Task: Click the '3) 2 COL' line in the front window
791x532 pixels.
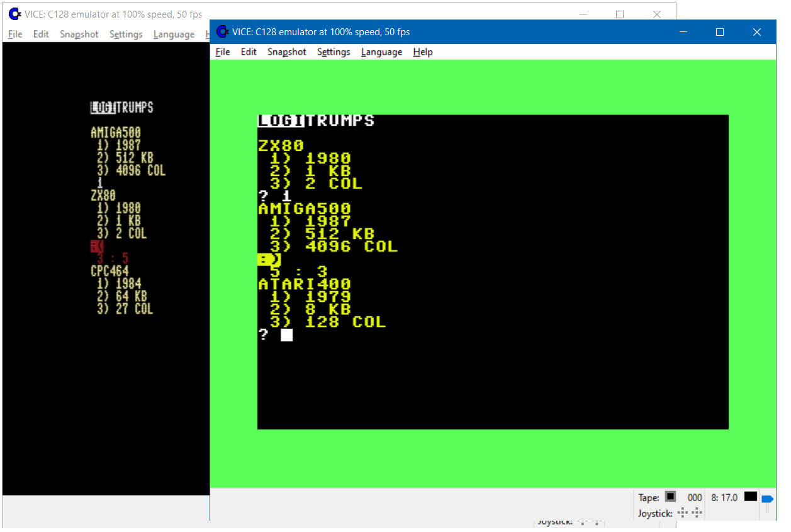Action: click(x=316, y=184)
